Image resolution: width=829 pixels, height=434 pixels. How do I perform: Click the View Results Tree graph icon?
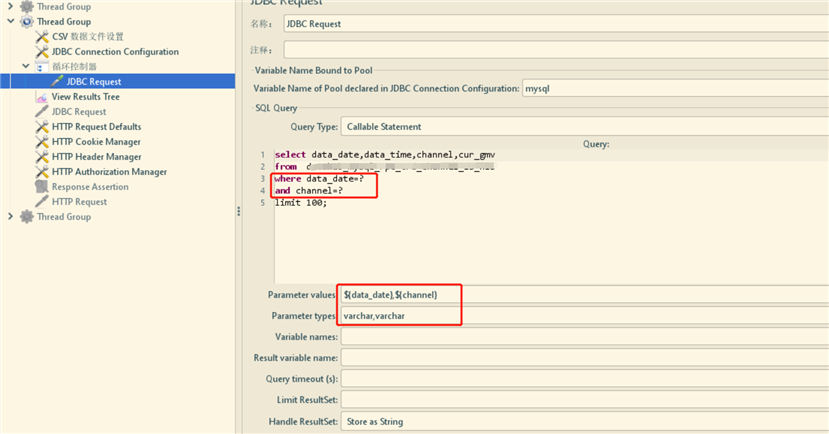(42, 97)
